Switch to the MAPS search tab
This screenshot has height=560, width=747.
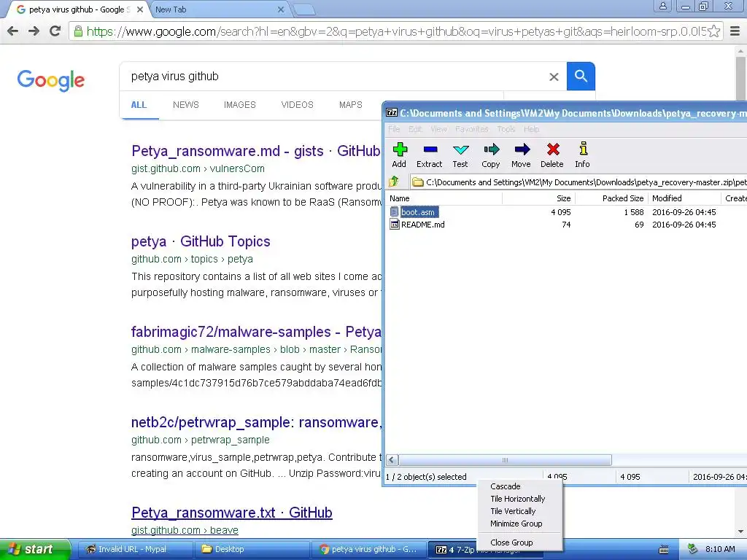click(351, 105)
